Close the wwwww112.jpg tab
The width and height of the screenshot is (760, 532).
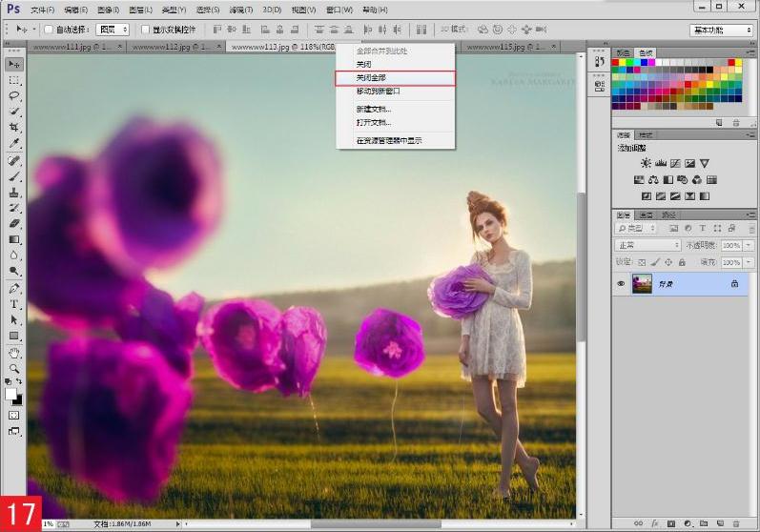[218, 47]
